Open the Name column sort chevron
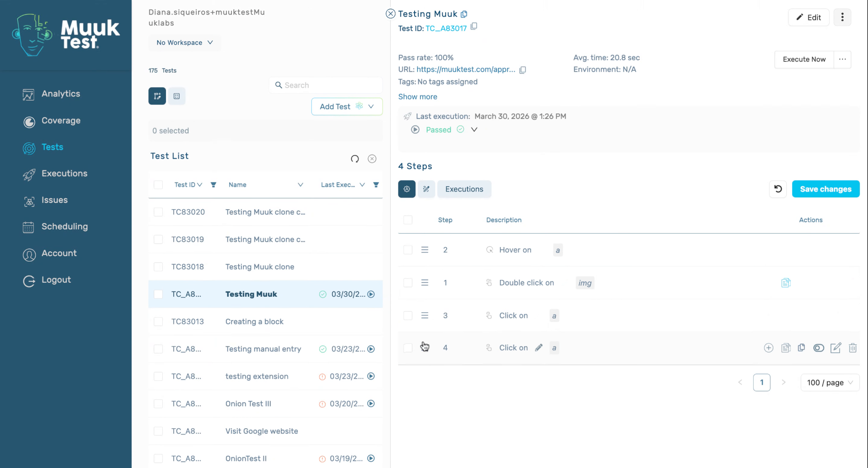Viewport: 868px width, 468px height. click(x=300, y=185)
